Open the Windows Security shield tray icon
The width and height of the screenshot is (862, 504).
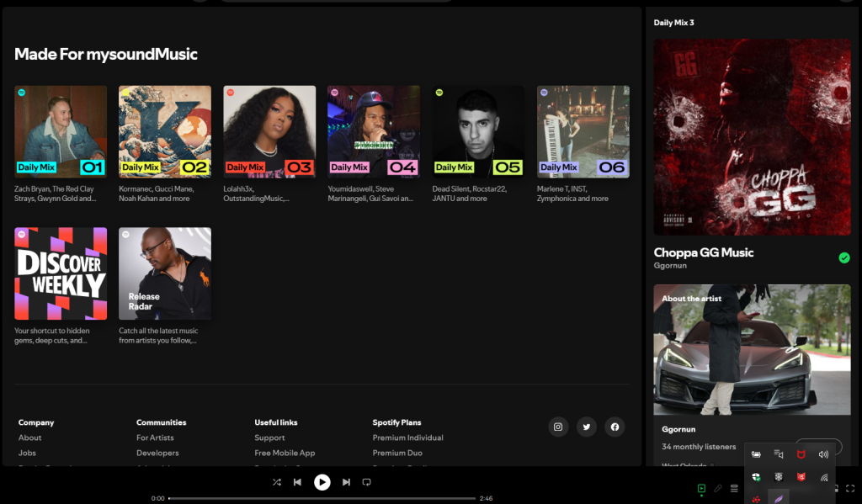coord(757,477)
